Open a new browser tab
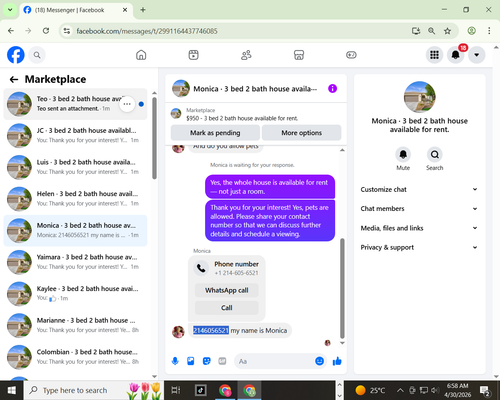Image resolution: width=500 pixels, height=400 pixels. click(143, 10)
